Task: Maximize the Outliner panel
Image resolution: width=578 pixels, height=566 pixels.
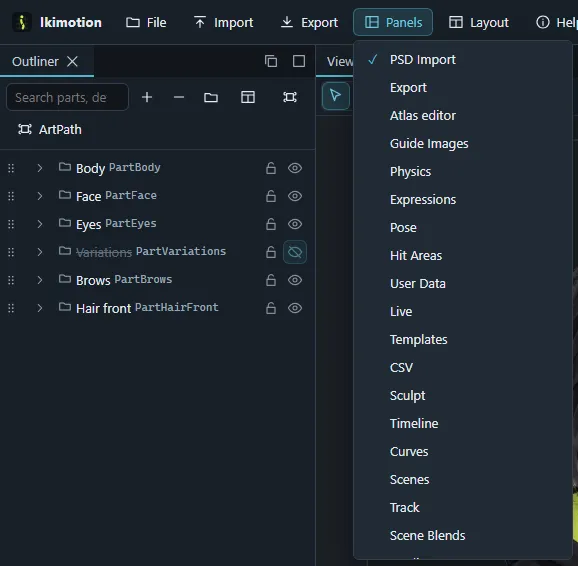Action: pos(299,61)
